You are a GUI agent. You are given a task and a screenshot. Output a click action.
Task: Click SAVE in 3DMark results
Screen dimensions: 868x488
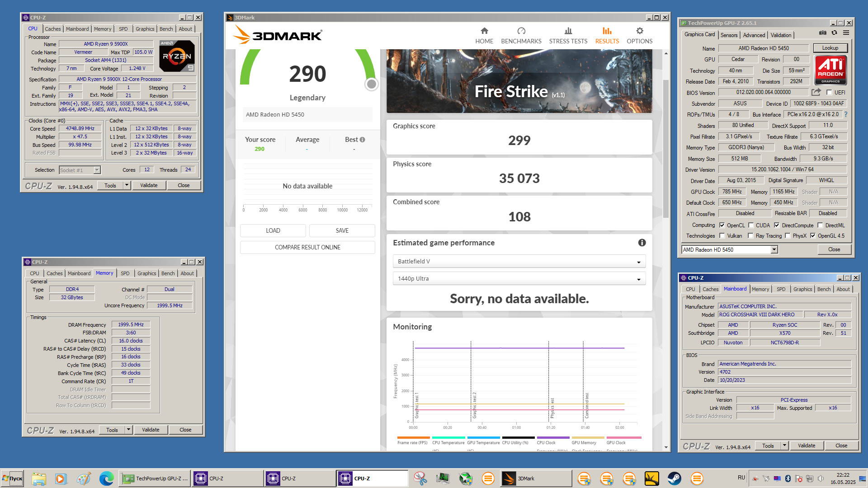342,230
